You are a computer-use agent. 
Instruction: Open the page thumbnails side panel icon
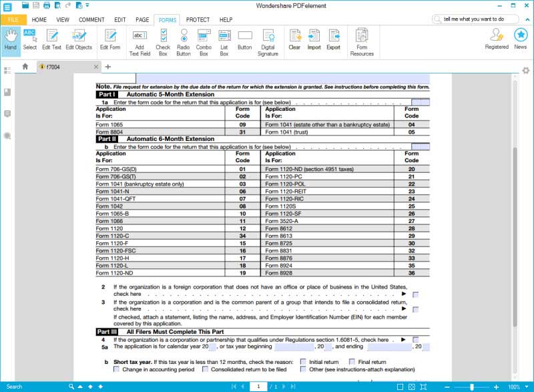point(7,70)
